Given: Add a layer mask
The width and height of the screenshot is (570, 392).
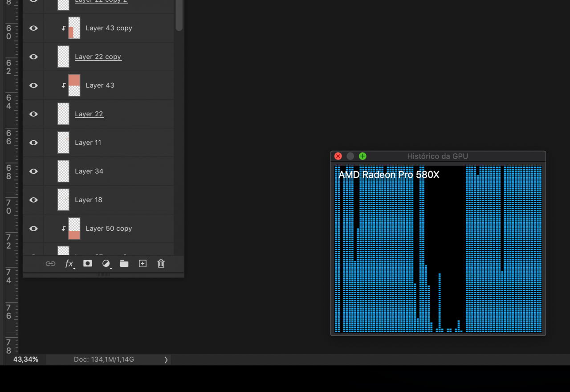Looking at the screenshot, I should [x=88, y=263].
